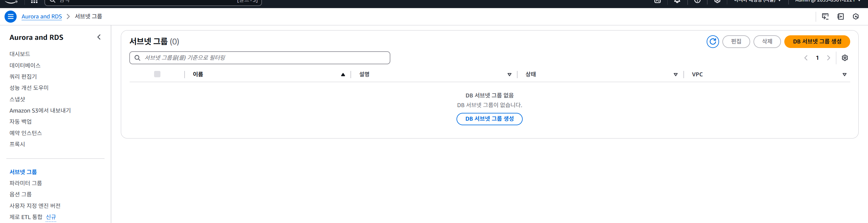Click the subnet group filter search field
This screenshot has height=223, width=868.
tap(260, 58)
